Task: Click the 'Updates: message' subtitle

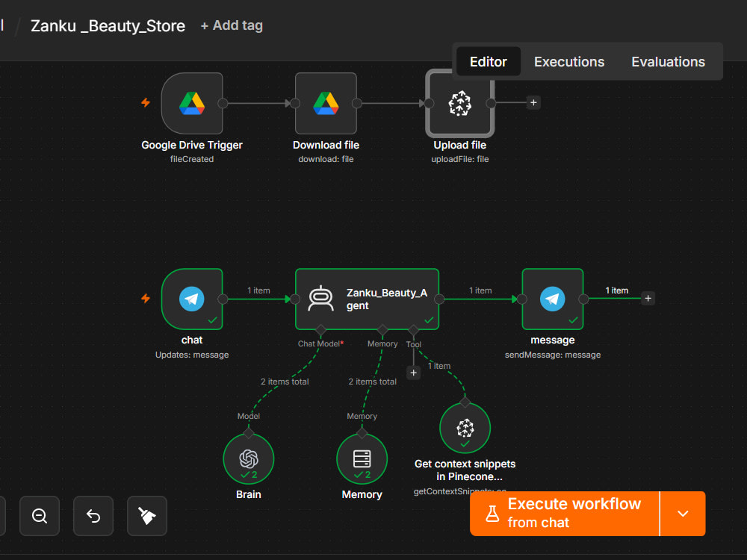Action: pos(192,355)
